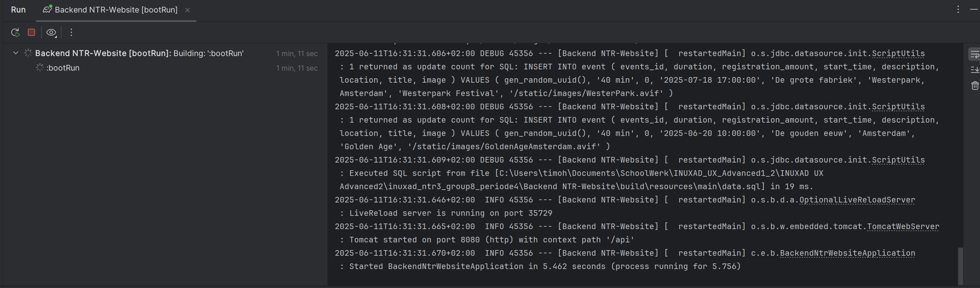
Task: Open more actions menu in run toolbar
Action: point(71,32)
